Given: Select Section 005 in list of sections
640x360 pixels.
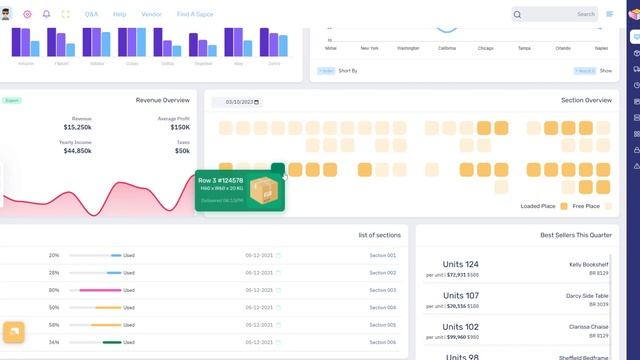Looking at the screenshot, I should pyautogui.click(x=382, y=325).
